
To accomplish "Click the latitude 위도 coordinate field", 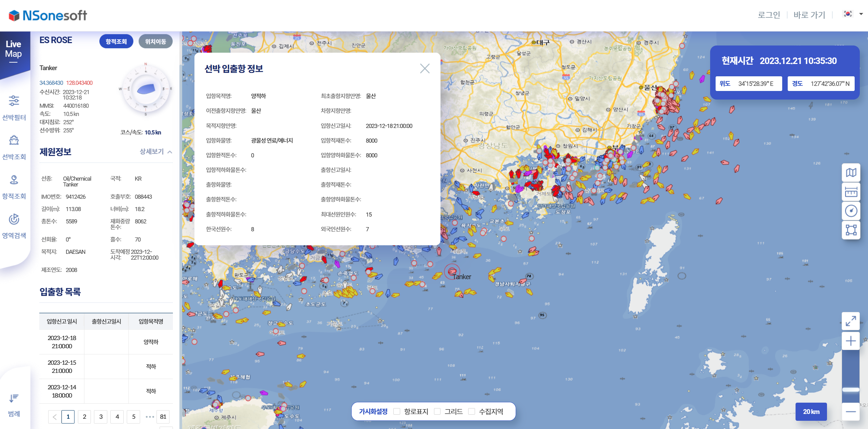I will click(x=749, y=83).
